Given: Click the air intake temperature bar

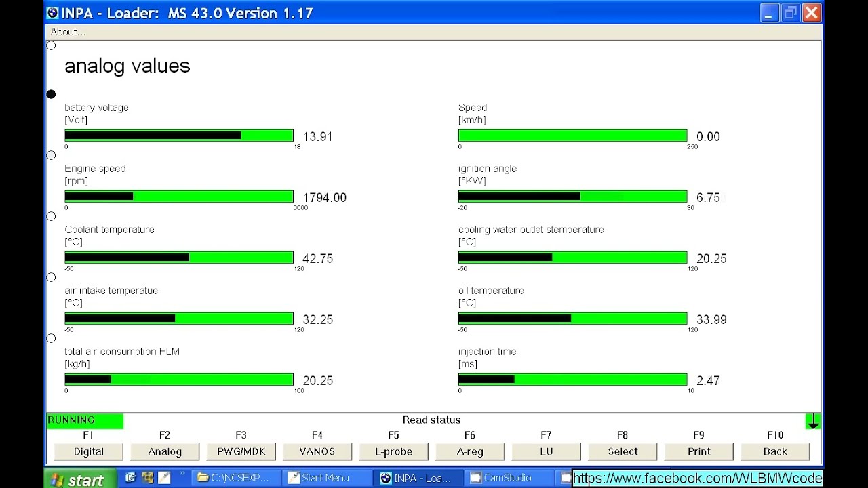Looking at the screenshot, I should click(x=179, y=319).
